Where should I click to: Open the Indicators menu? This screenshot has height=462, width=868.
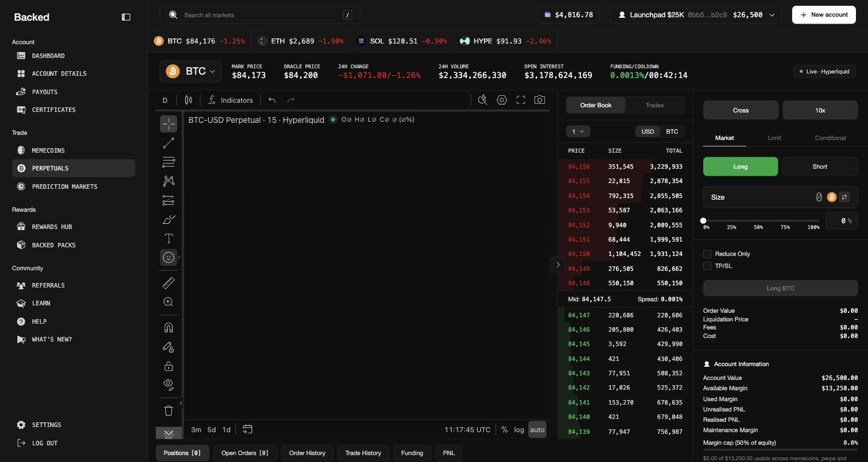coord(231,100)
